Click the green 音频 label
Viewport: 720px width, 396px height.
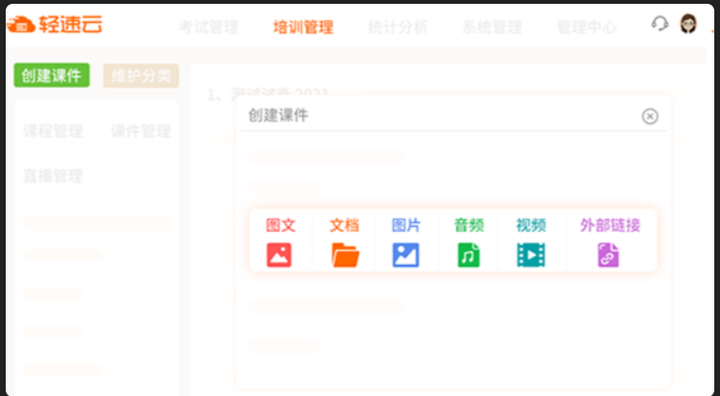[x=469, y=226]
